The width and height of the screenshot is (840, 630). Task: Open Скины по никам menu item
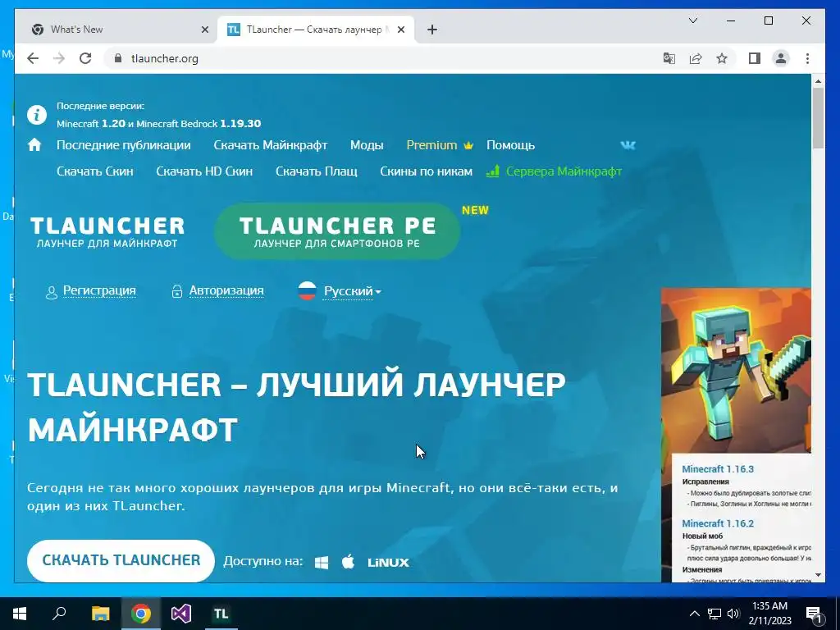point(426,171)
